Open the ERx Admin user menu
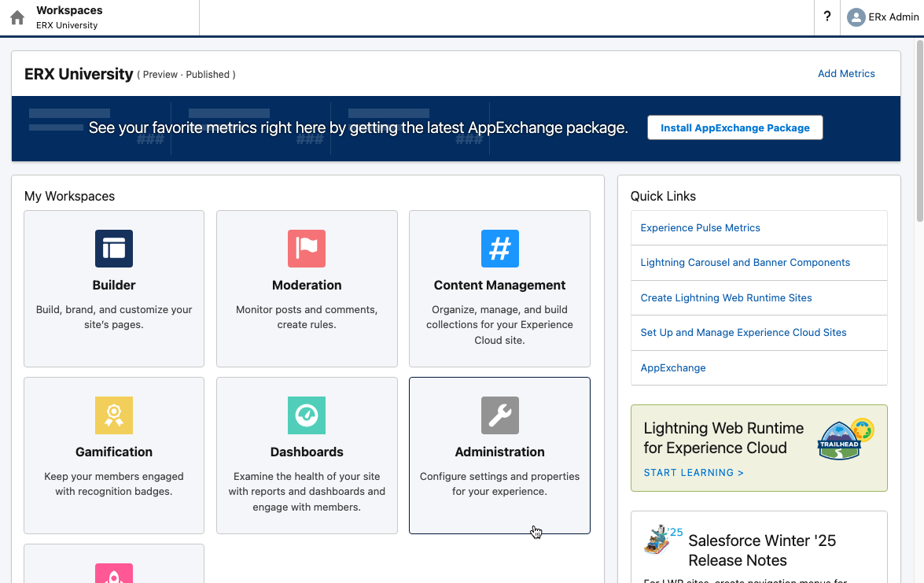Screen dimensions: 924x583 (882, 17)
